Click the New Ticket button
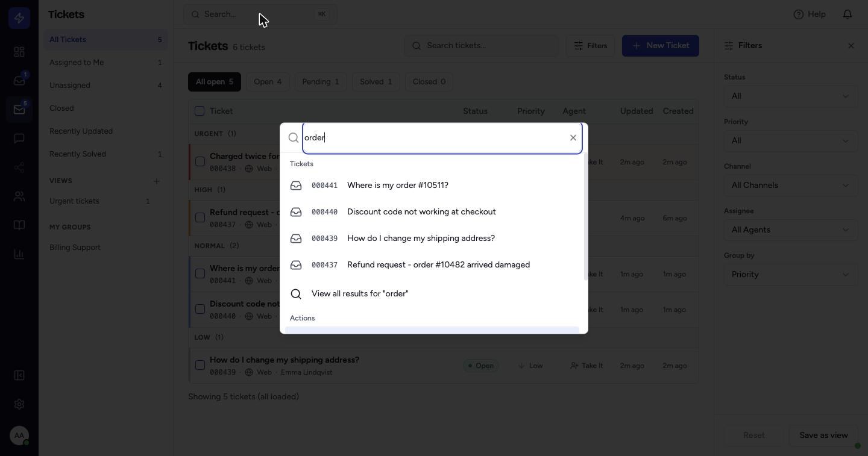The image size is (868, 456). [x=661, y=46]
